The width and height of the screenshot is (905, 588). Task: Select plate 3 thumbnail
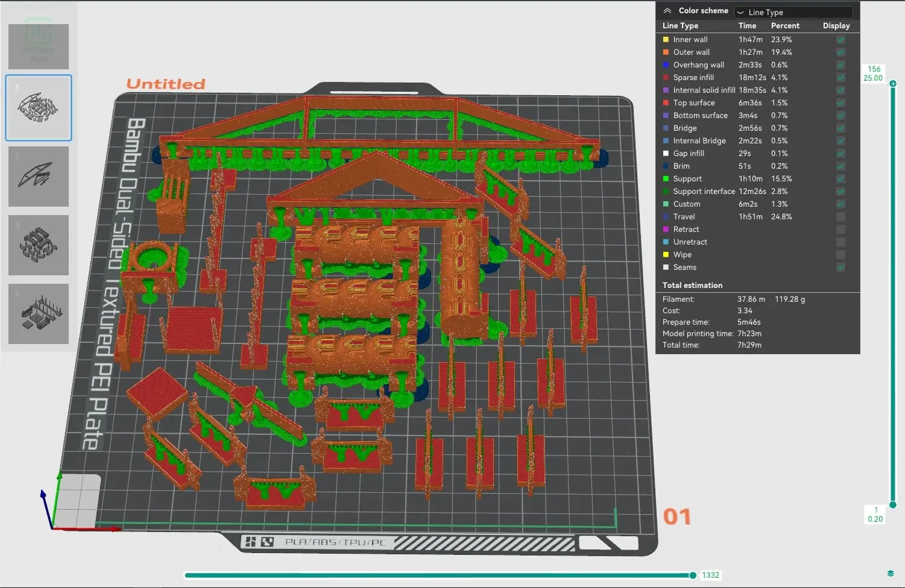pos(39,245)
